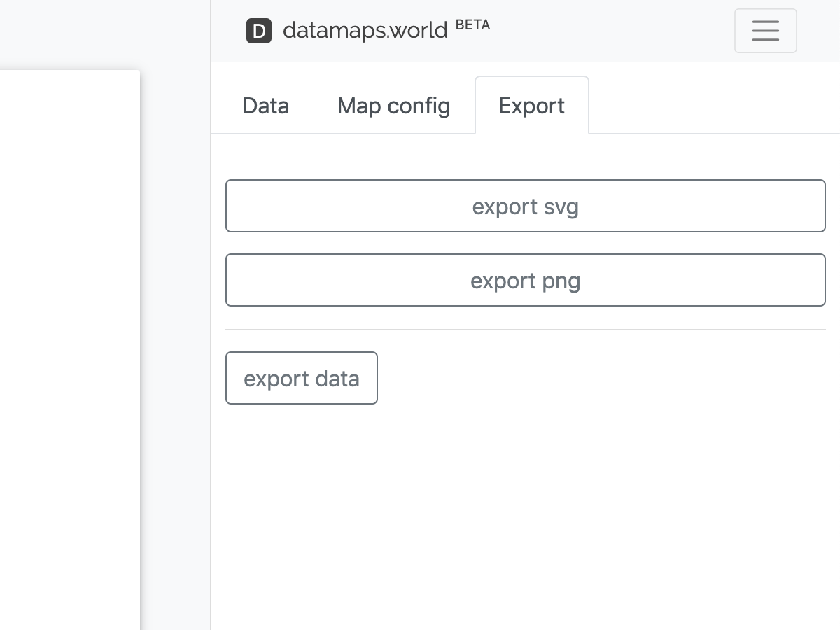The height and width of the screenshot is (630, 840).
Task: Switch to the Data tab
Action: point(265,106)
